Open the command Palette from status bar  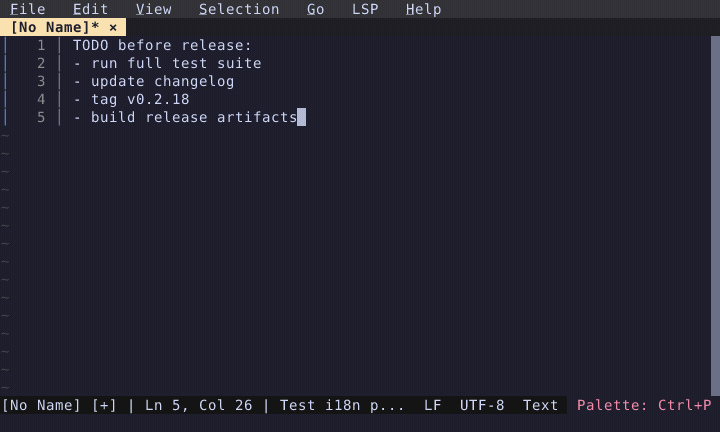coord(644,405)
